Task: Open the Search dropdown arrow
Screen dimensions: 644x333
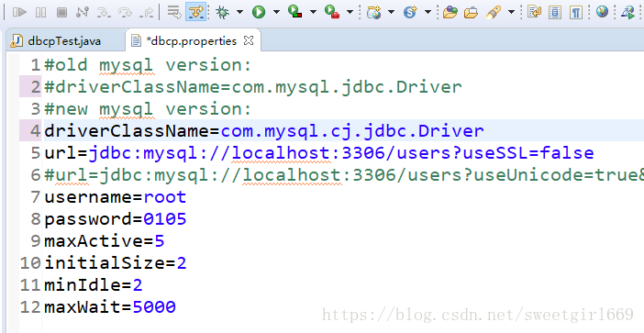Action: point(511,12)
